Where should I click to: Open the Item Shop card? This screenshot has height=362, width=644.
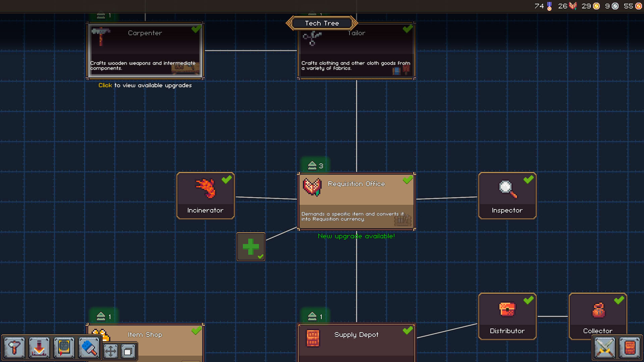point(145,343)
